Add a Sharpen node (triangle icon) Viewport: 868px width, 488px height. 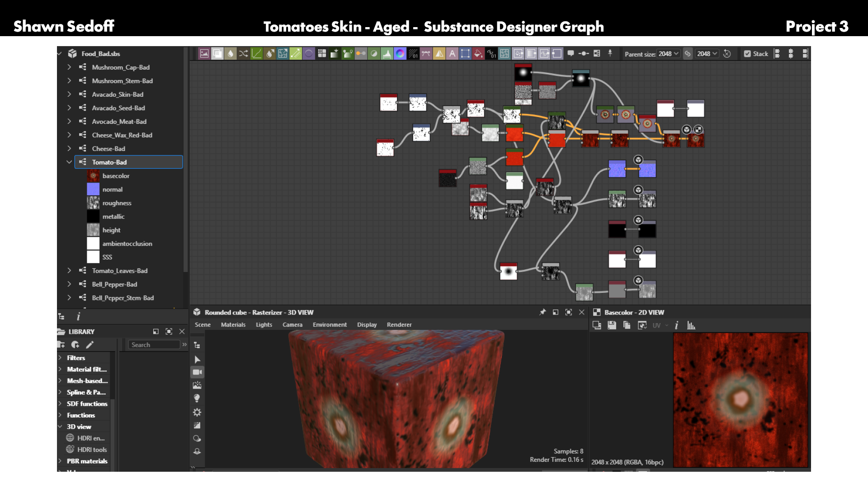pyautogui.click(x=439, y=54)
